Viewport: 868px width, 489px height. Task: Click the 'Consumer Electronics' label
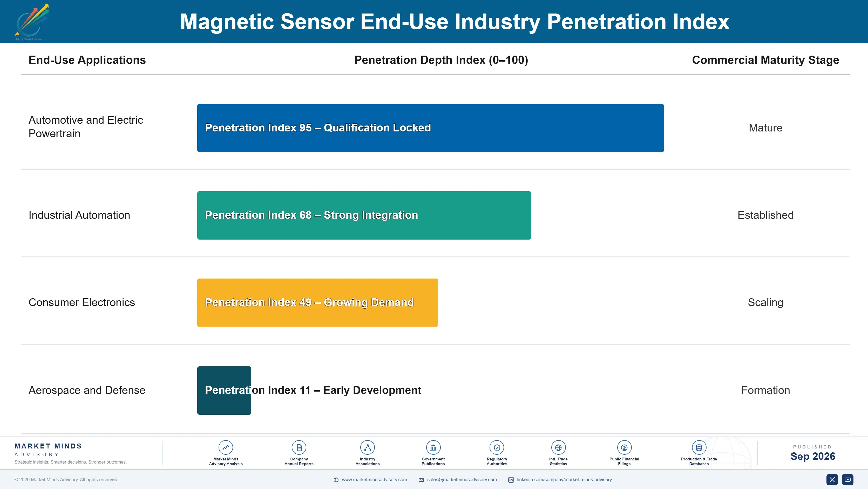(x=82, y=302)
